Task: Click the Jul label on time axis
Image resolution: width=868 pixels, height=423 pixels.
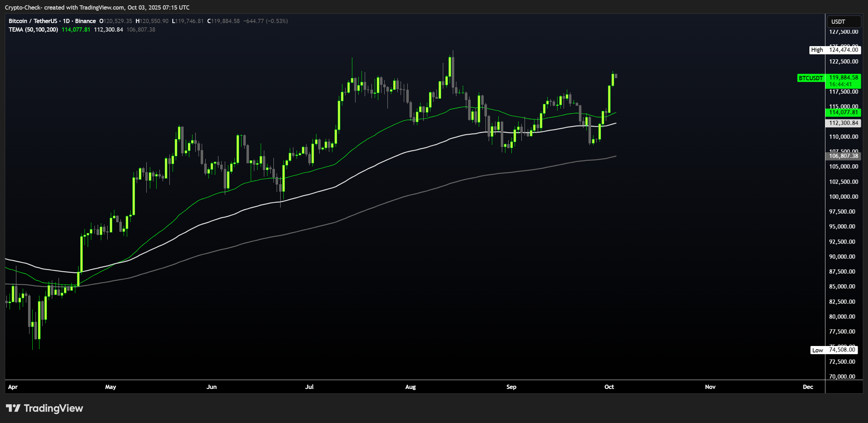Action: 309,387
